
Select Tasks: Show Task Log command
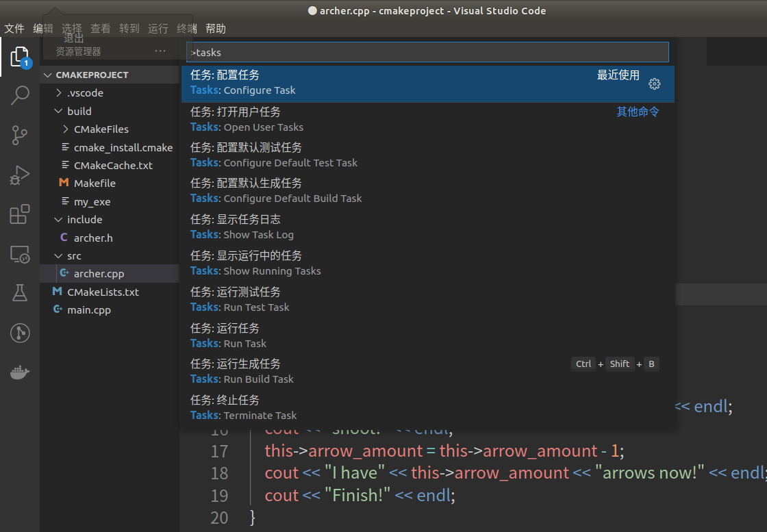(427, 228)
